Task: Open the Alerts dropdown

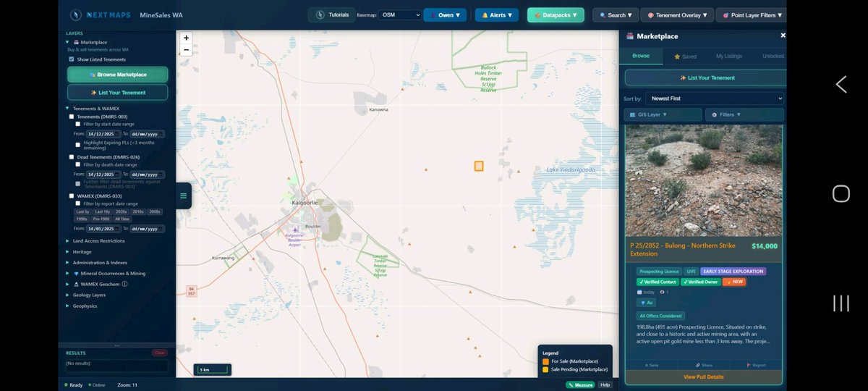Action: click(x=497, y=14)
